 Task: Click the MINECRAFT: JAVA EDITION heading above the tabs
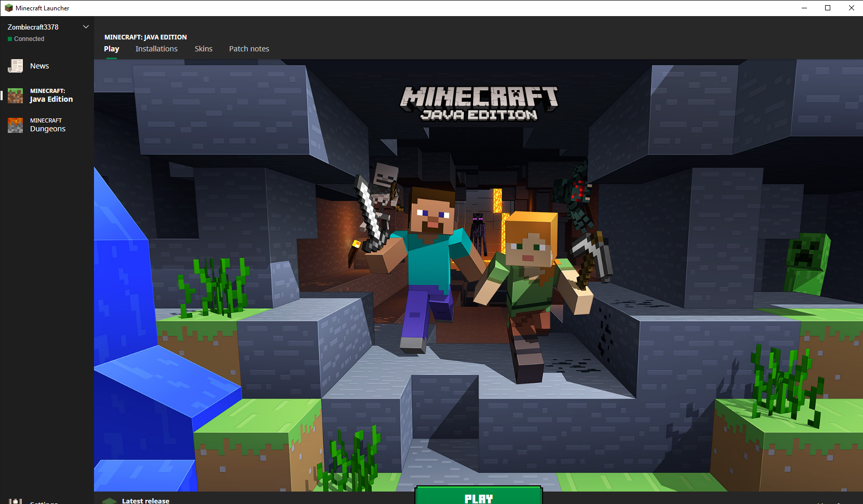click(145, 37)
